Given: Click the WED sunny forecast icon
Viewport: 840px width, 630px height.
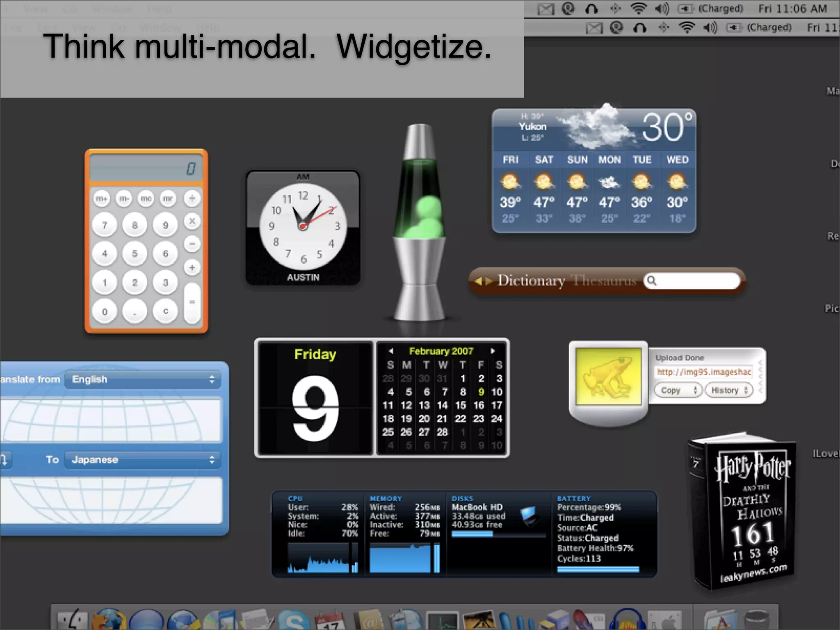Looking at the screenshot, I should tap(677, 182).
